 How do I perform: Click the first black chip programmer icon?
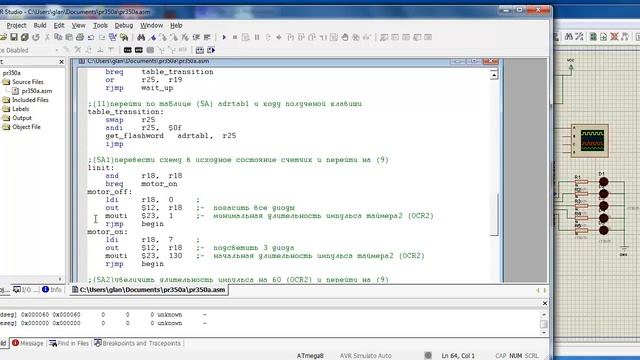tap(128, 50)
